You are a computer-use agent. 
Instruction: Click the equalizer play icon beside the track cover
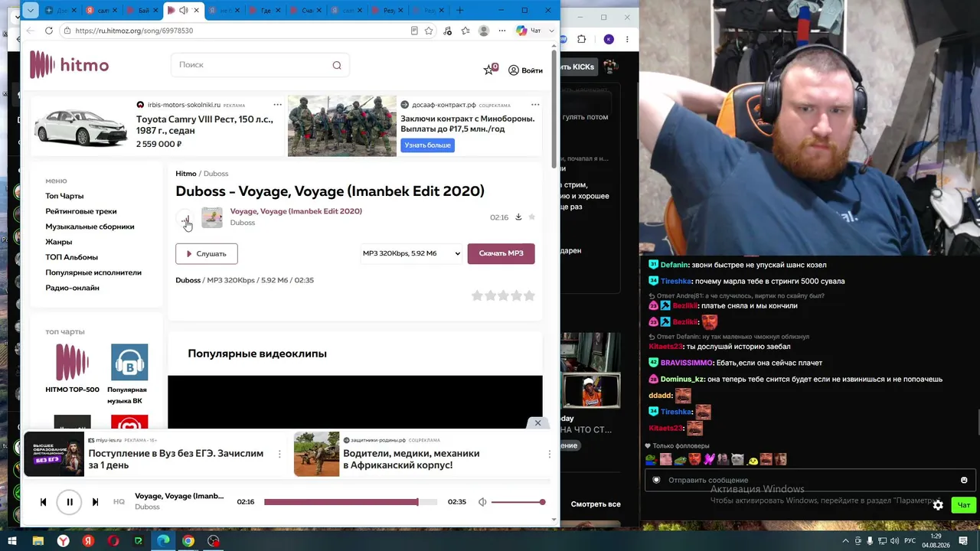click(x=185, y=220)
